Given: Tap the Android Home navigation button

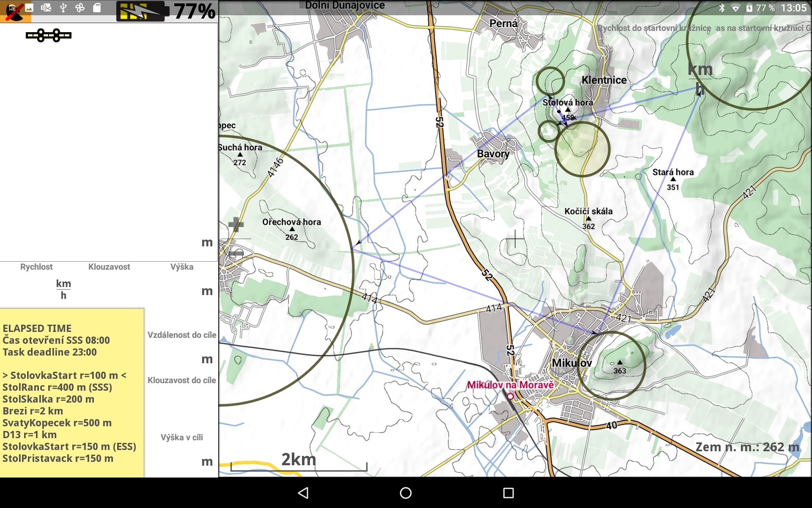Looking at the screenshot, I should tap(406, 493).
